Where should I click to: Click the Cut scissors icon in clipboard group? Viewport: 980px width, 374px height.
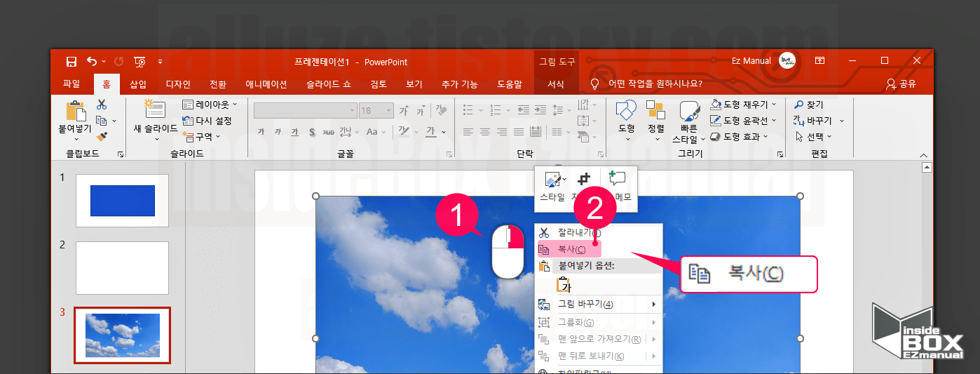[x=102, y=105]
